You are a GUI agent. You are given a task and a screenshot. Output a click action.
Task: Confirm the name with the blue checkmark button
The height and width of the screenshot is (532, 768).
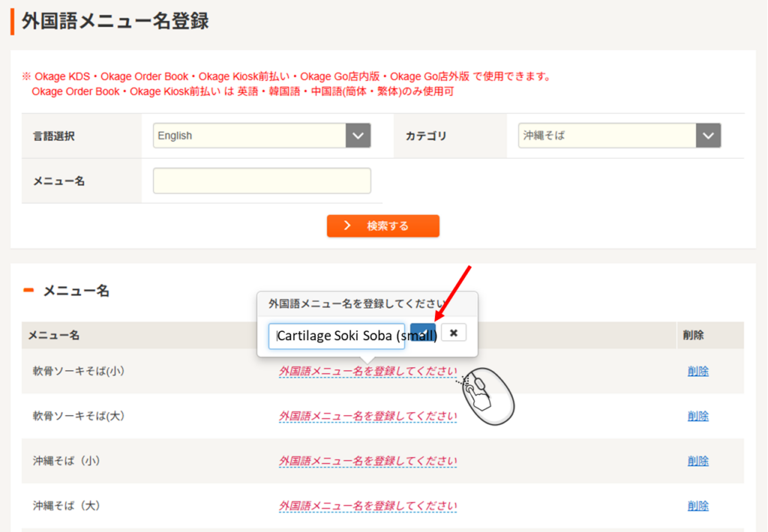422,333
